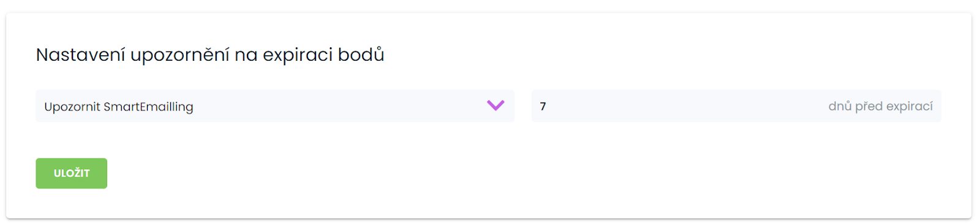980x224 pixels.
Task: Place cursor after 7 in days field
Action: click(548, 106)
